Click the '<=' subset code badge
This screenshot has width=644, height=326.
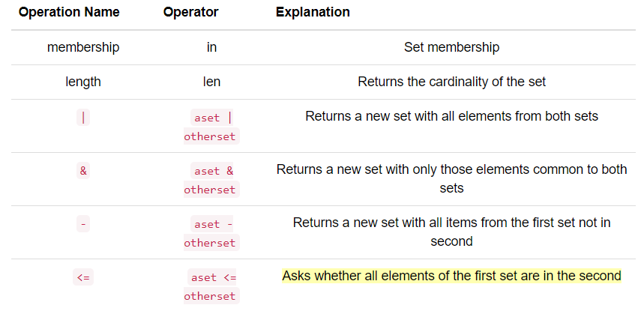pyautogui.click(x=83, y=277)
